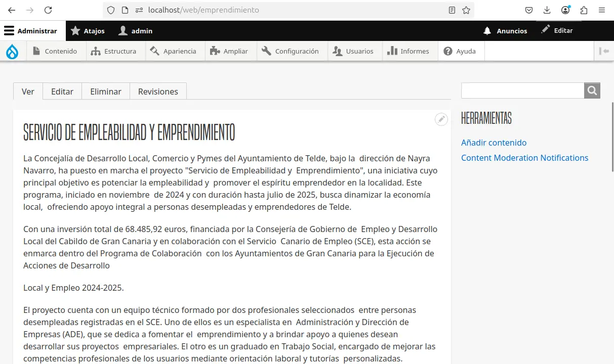Open Content Moderation Notifications
The image size is (614, 364).
tap(524, 158)
